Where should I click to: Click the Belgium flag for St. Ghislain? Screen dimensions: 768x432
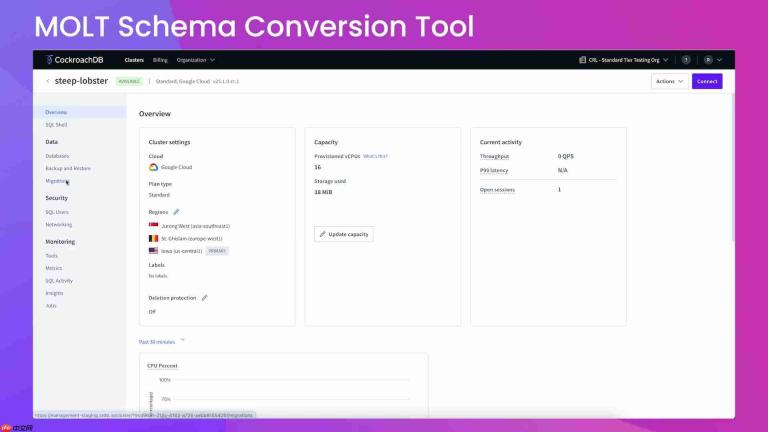click(153, 239)
